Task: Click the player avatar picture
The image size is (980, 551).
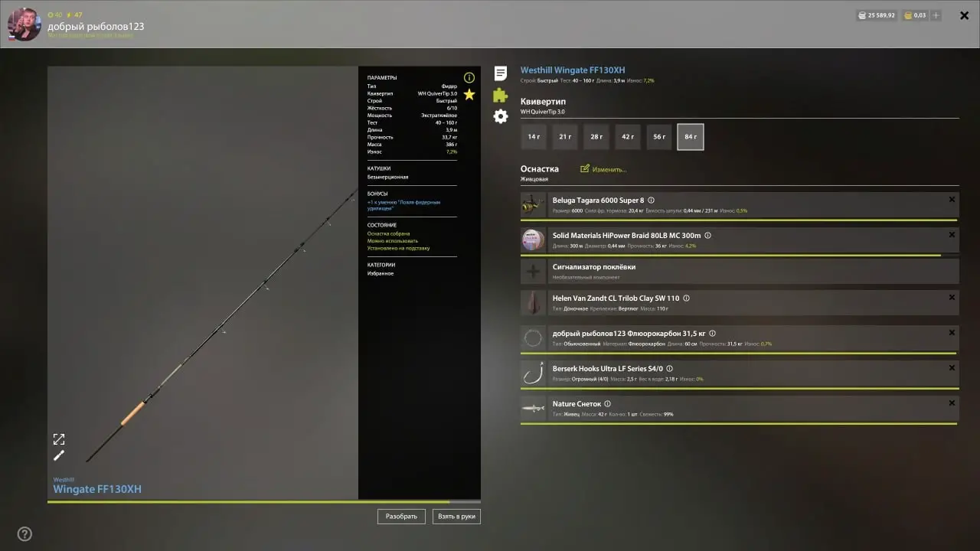Action: (x=24, y=24)
